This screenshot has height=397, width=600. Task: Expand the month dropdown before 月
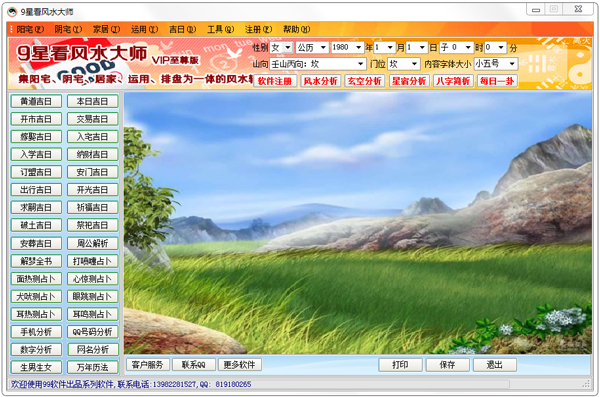coord(390,47)
